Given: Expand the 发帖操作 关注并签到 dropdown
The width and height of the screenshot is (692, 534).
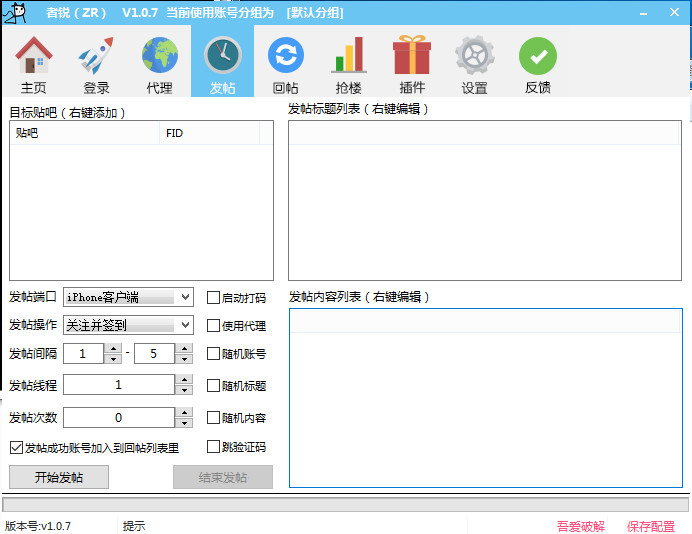Looking at the screenshot, I should click(x=185, y=325).
